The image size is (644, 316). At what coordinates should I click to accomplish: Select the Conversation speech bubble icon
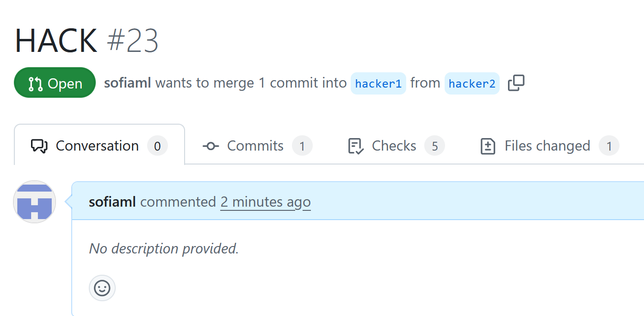(39, 145)
